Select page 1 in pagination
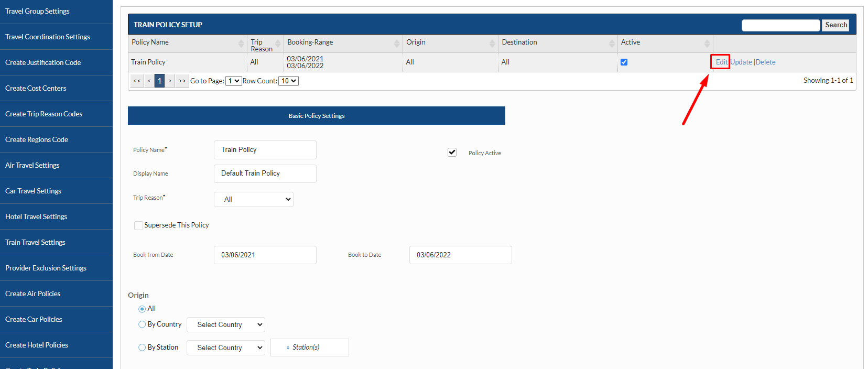This screenshot has height=369, width=868. (x=159, y=81)
